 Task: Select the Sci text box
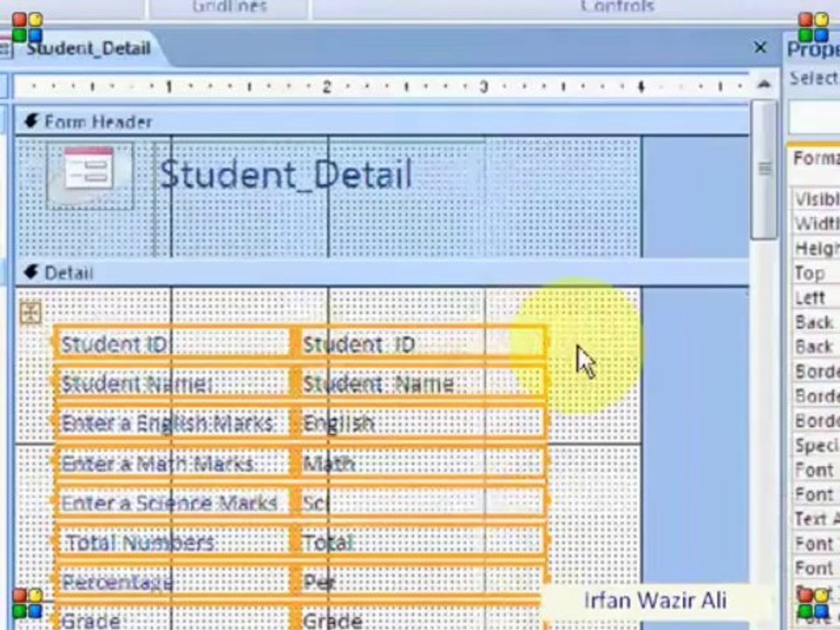tap(422, 502)
